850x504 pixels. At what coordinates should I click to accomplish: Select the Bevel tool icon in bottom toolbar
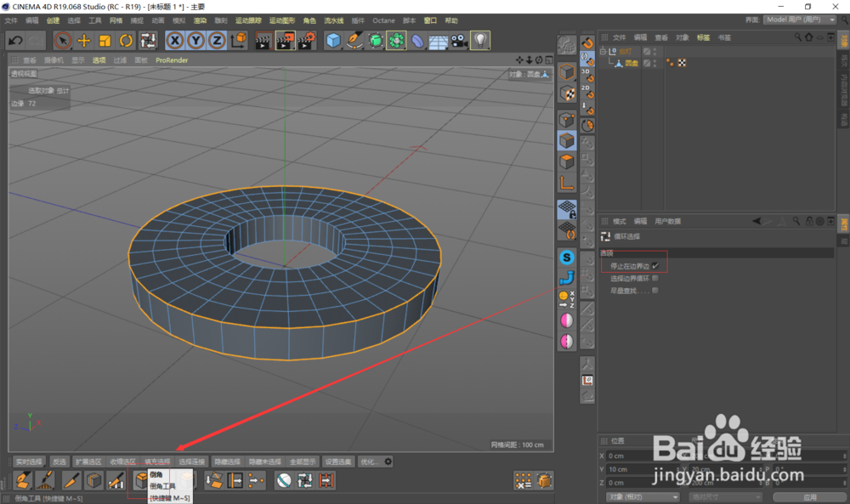(x=141, y=479)
